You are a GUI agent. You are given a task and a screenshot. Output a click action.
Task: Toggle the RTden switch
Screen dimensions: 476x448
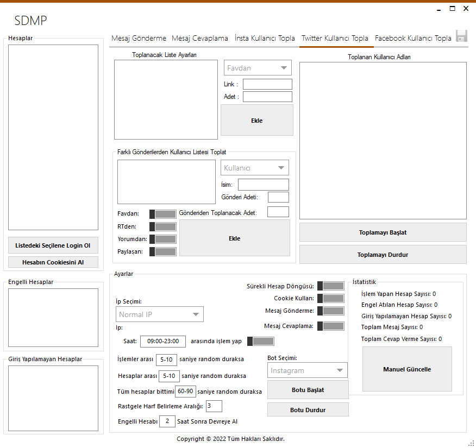coord(162,226)
